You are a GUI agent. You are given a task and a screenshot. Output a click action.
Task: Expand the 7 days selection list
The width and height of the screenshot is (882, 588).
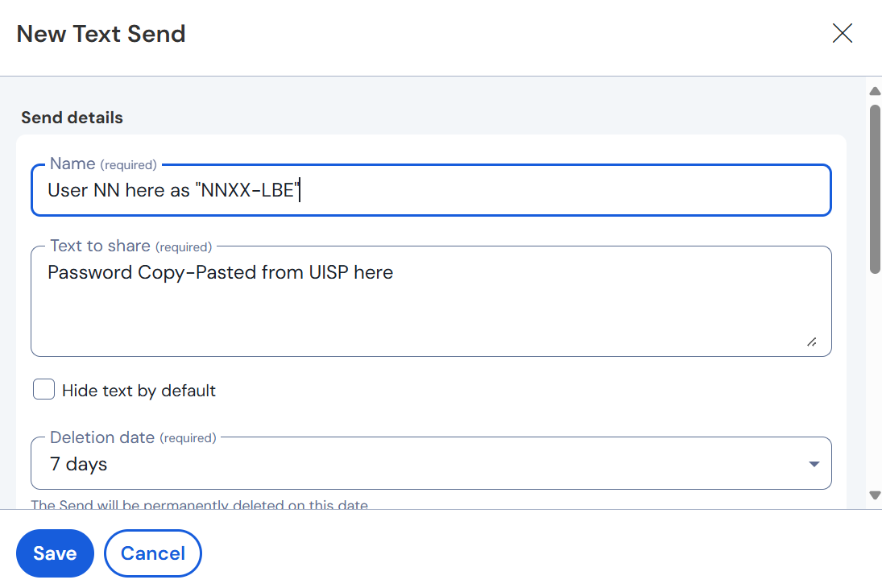(x=431, y=463)
